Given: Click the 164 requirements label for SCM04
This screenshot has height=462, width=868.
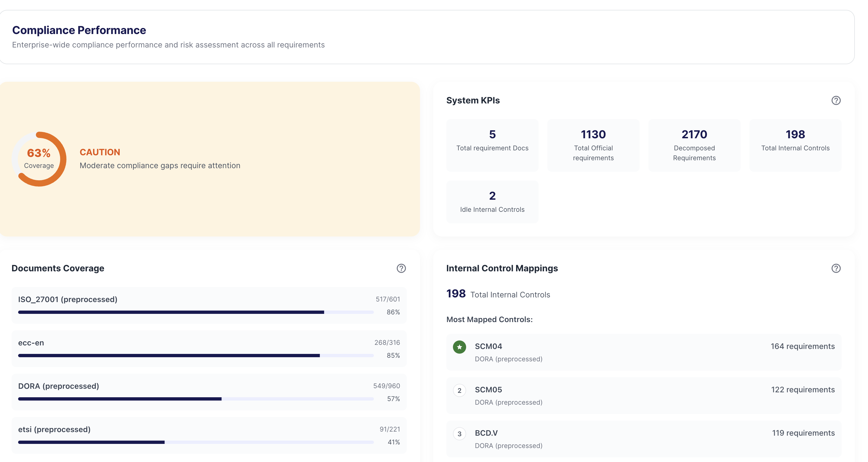Looking at the screenshot, I should 803,346.
